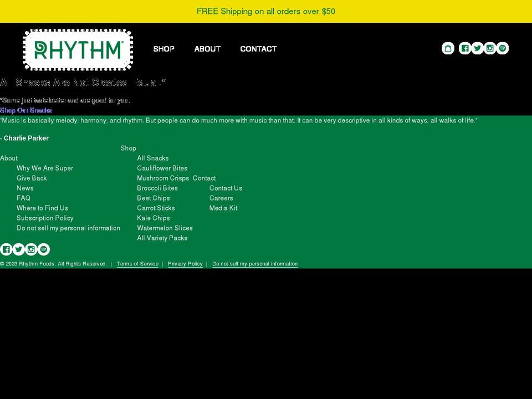532x399 pixels.
Task: Open the News link in the footer
Action: pos(25,188)
